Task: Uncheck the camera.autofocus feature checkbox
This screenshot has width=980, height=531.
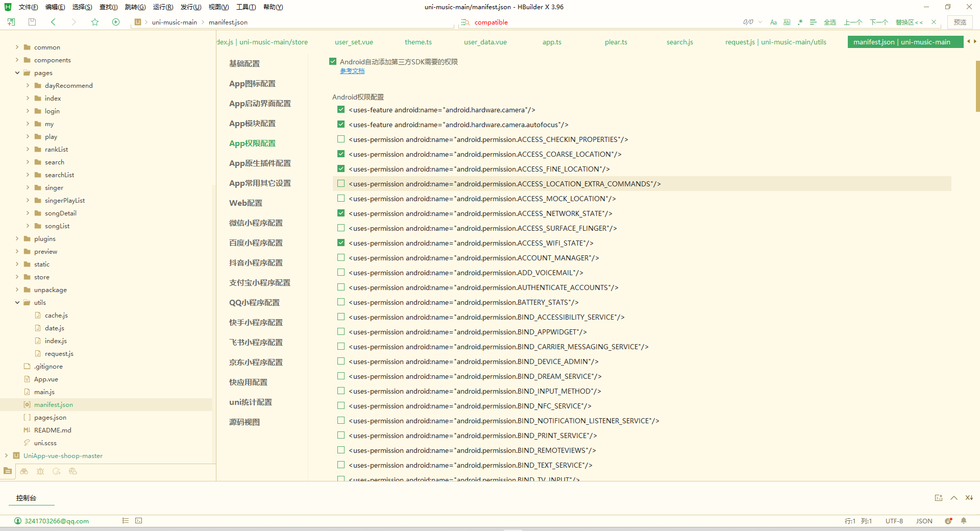Action: click(341, 124)
